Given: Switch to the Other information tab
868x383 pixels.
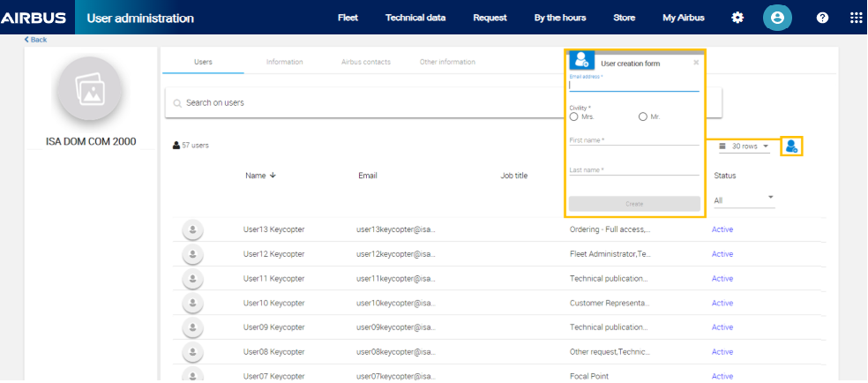Looking at the screenshot, I should pos(447,62).
